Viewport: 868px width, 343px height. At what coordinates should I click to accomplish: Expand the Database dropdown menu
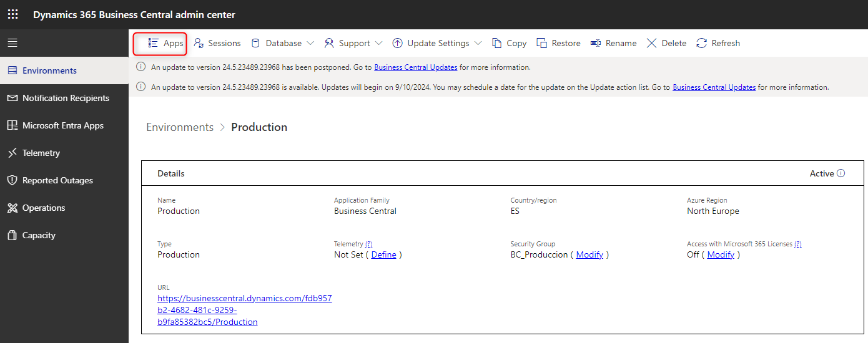tap(282, 43)
